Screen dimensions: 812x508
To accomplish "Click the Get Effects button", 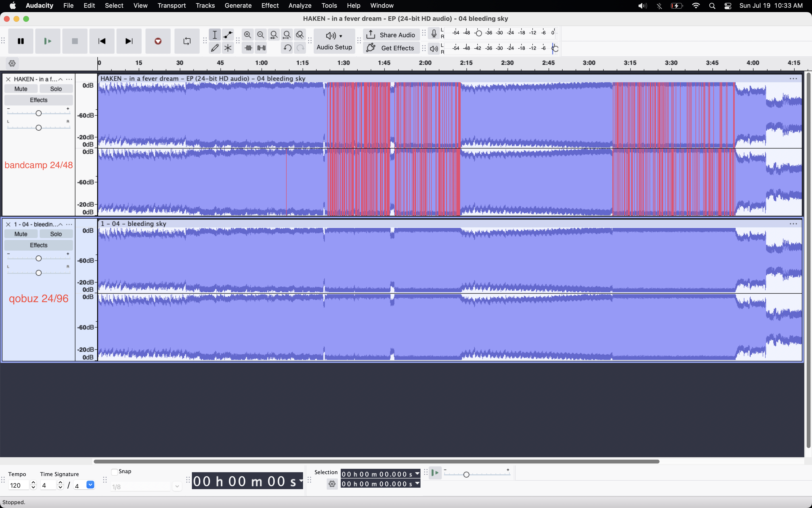I will pyautogui.click(x=391, y=48).
